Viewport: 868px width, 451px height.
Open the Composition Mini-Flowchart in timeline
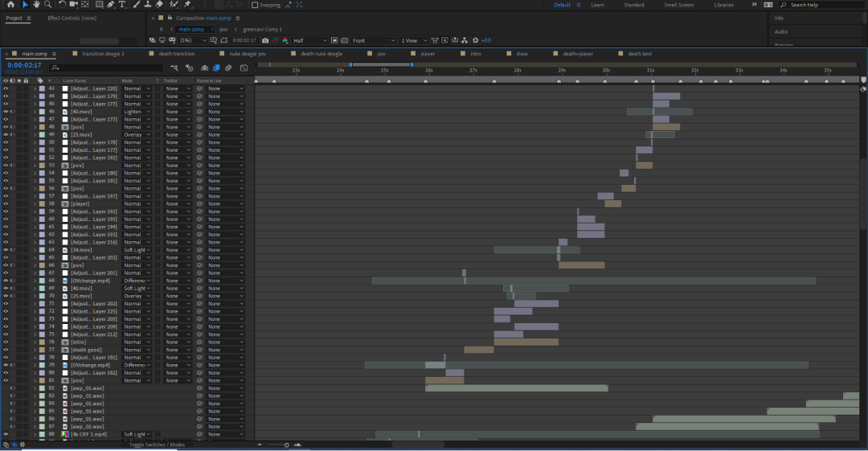[x=174, y=68]
